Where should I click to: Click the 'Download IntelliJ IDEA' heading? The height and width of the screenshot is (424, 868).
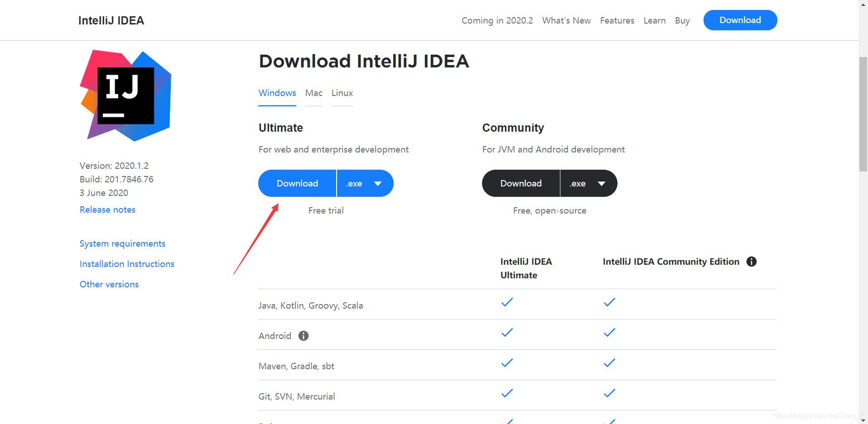364,61
